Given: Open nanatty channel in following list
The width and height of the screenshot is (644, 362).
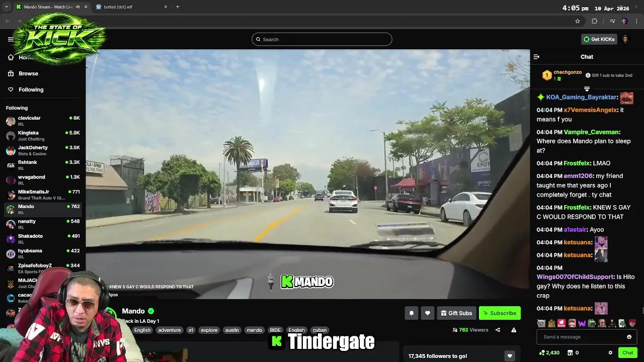Looking at the screenshot, I should pyautogui.click(x=43, y=224).
